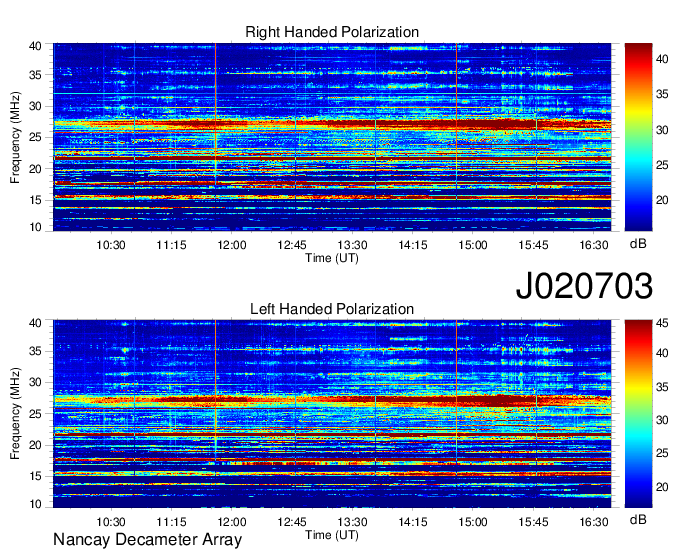Click the 25 MHz tick label in the upper plot
Image resolution: width=680 pixels, height=552 pixels.
35,137
